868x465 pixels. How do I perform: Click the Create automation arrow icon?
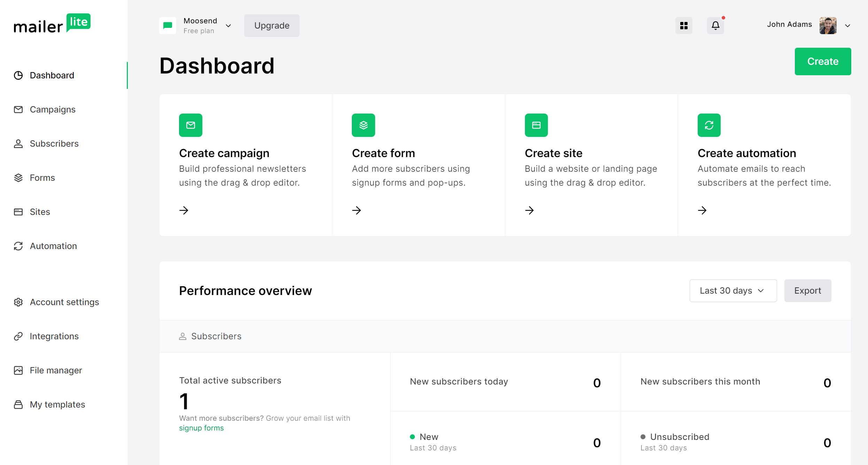tap(703, 210)
